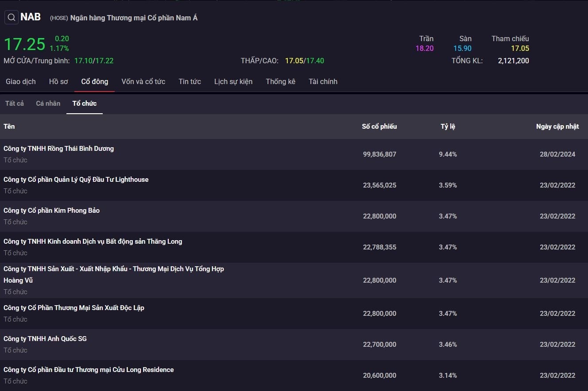The height and width of the screenshot is (391, 588).
Task: Switch to the Thống kê tab
Action: 280,81
